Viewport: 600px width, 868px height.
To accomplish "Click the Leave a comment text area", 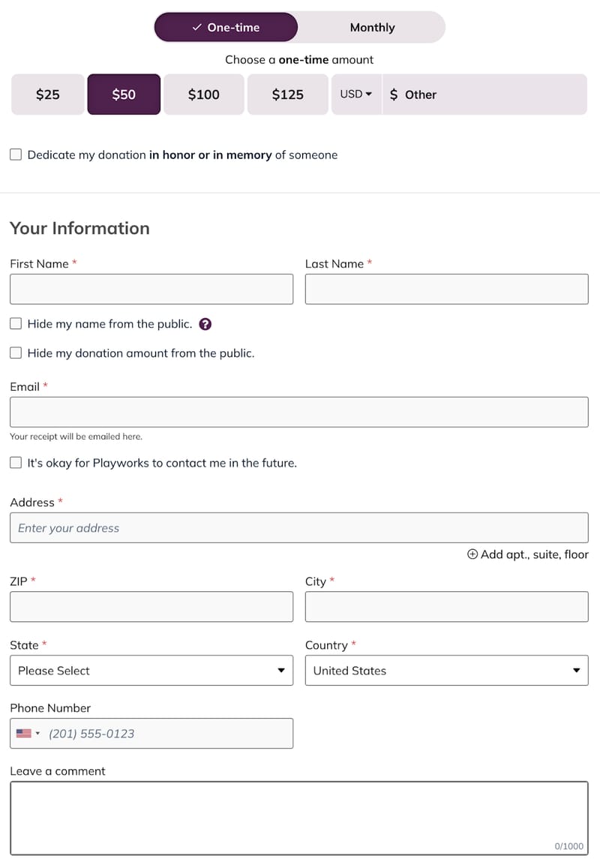I will pos(299,818).
